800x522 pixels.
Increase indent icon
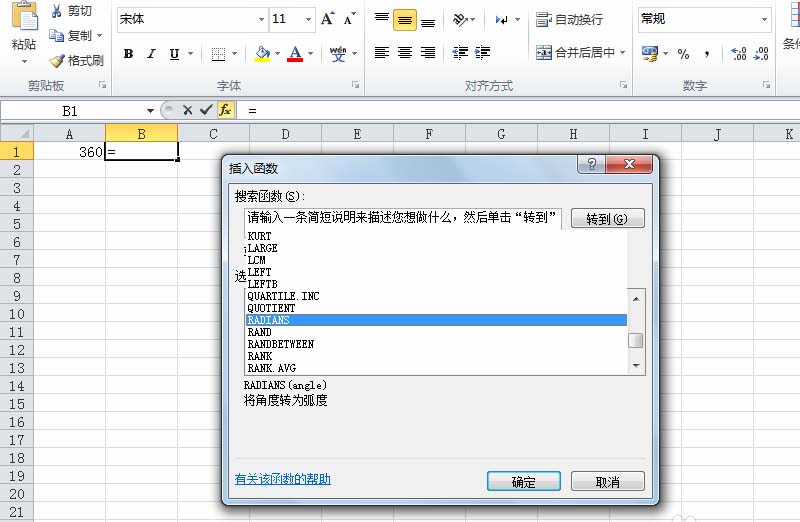tap(482, 52)
